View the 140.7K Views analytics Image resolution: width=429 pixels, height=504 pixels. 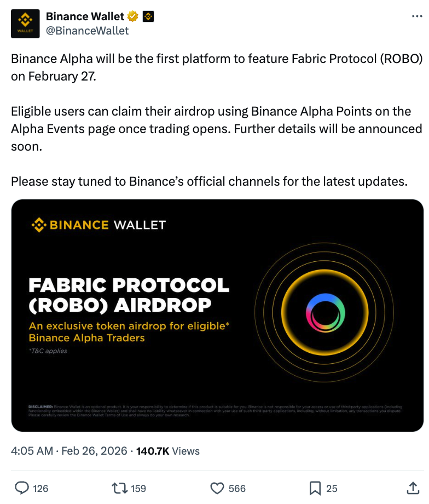tap(167, 451)
